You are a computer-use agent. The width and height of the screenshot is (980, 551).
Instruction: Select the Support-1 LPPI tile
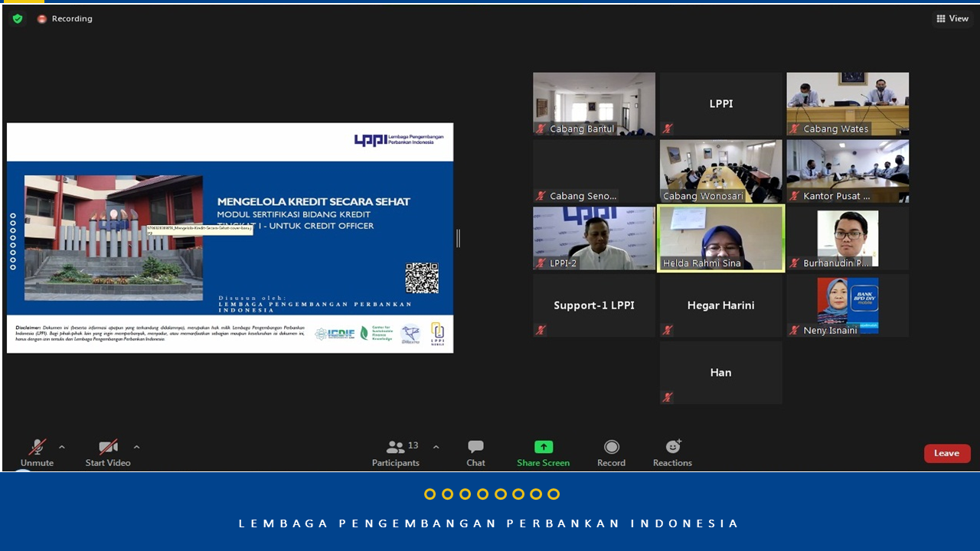coord(594,305)
